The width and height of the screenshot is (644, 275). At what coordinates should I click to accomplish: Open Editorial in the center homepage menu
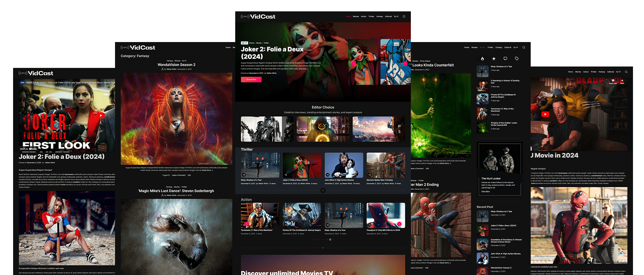[388, 17]
